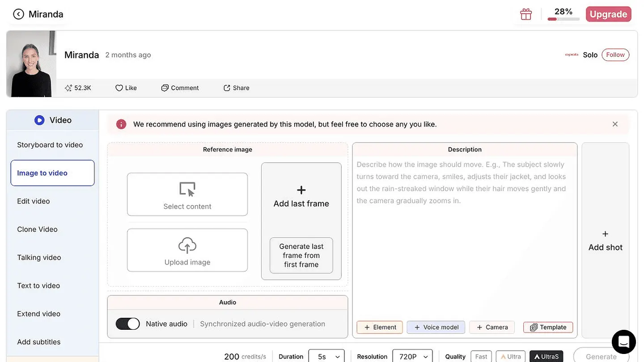Open the Comment speech bubble icon

click(x=165, y=88)
